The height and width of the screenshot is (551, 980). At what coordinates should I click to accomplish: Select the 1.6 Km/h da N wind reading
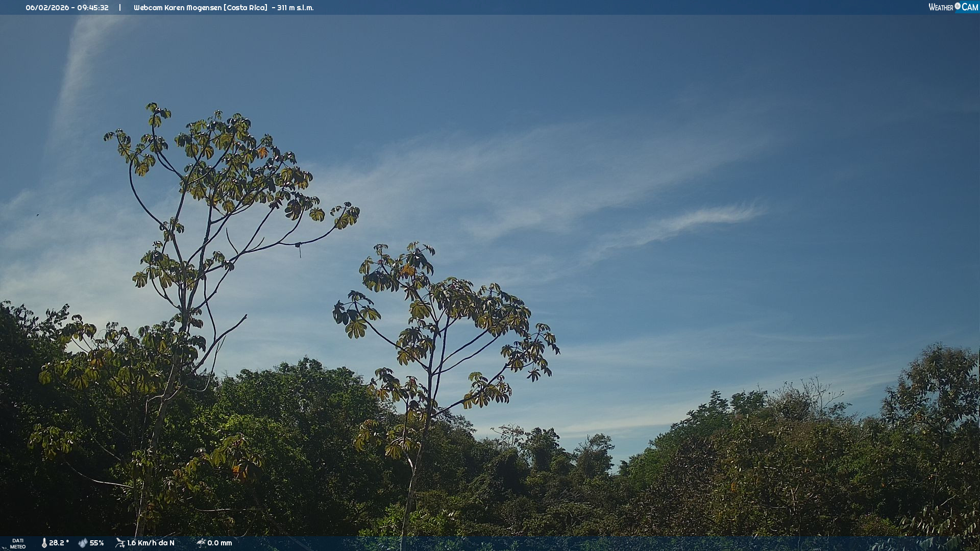(151, 543)
